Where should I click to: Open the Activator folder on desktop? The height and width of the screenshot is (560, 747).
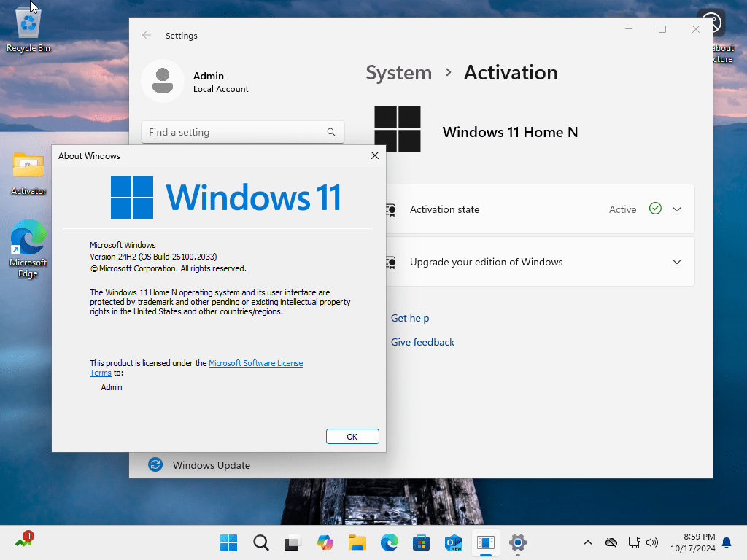[28, 174]
